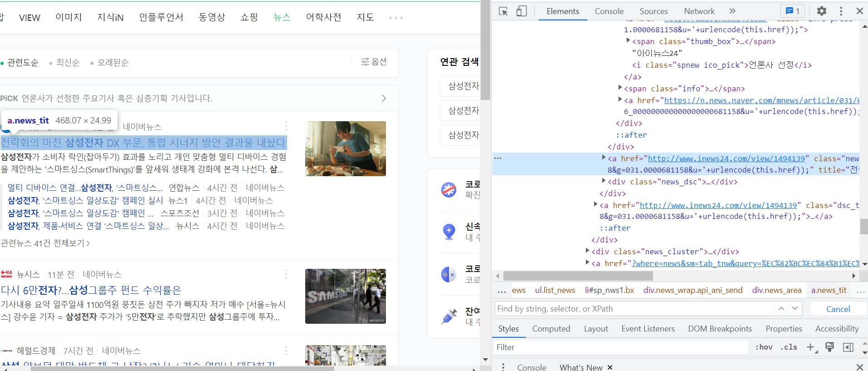Open options menu dots on 뉴시스 article
This screenshot has width=868, height=371.
click(286, 274)
